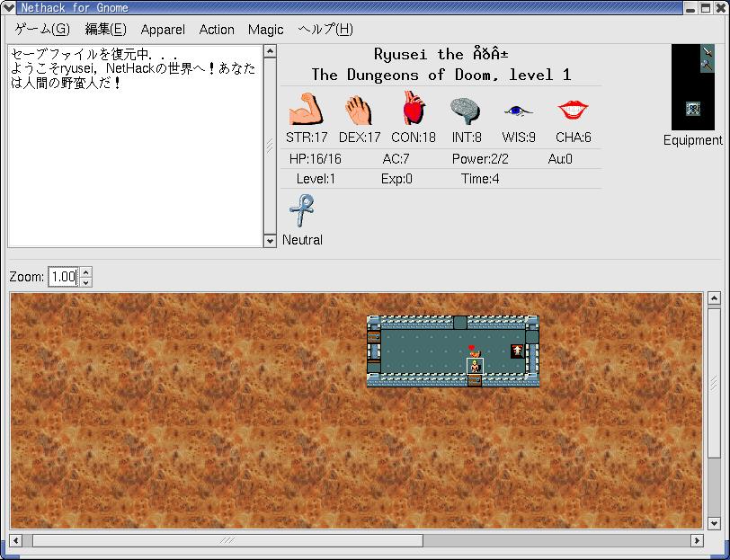730x560 pixels.
Task: Select the body armor in the Equipment panel
Action: pos(693,109)
